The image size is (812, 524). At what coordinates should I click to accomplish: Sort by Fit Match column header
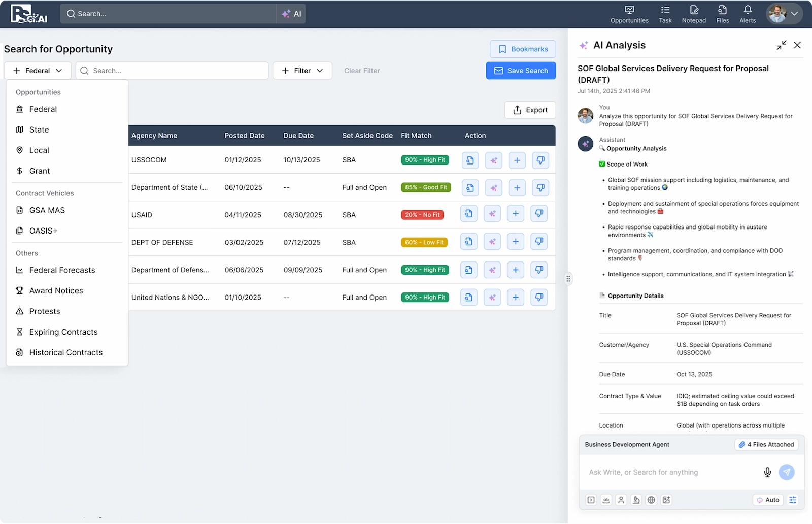click(416, 136)
